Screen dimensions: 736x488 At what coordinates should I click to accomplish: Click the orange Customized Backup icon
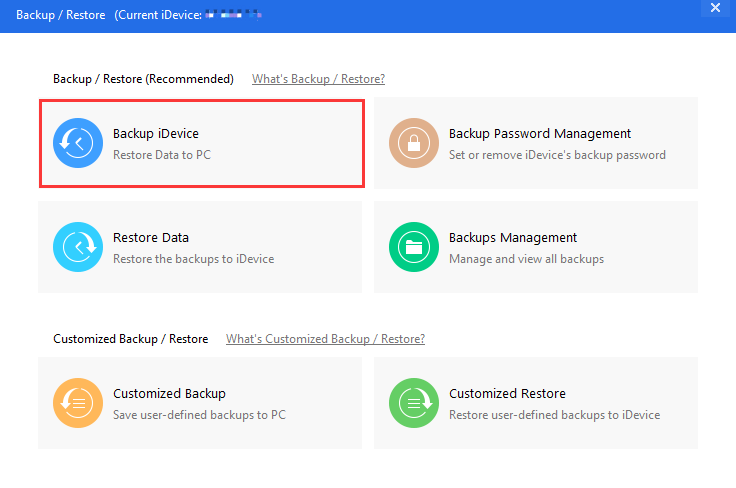pos(78,403)
